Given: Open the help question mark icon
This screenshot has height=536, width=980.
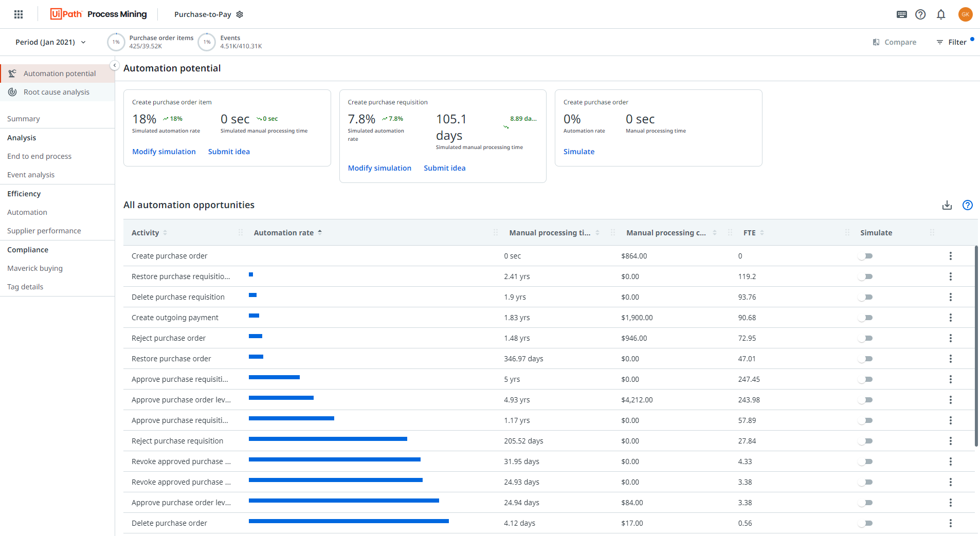Looking at the screenshot, I should [920, 14].
